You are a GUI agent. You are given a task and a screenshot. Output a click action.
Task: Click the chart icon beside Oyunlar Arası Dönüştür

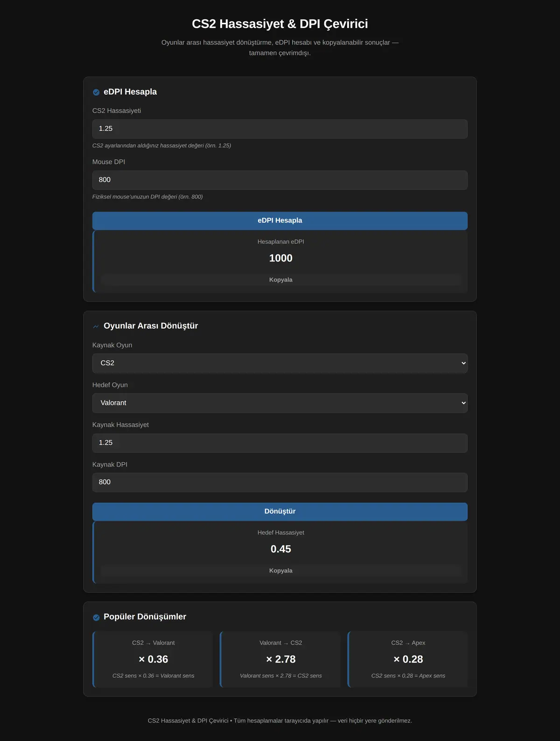pos(96,326)
